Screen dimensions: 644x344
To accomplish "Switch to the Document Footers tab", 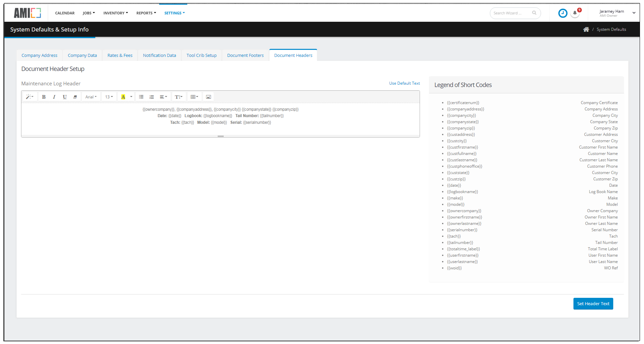I will tap(245, 56).
